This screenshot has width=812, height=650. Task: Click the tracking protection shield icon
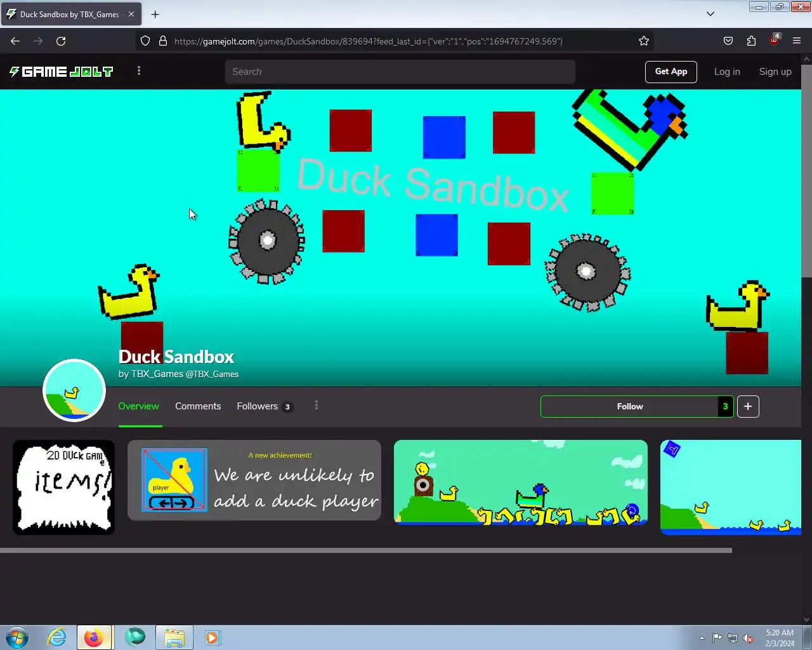[145, 41]
